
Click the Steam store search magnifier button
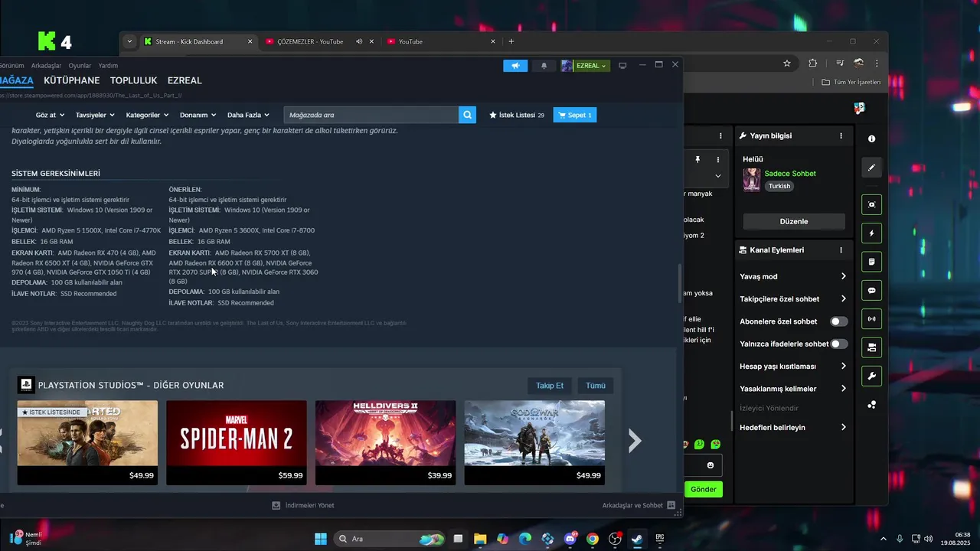(468, 115)
